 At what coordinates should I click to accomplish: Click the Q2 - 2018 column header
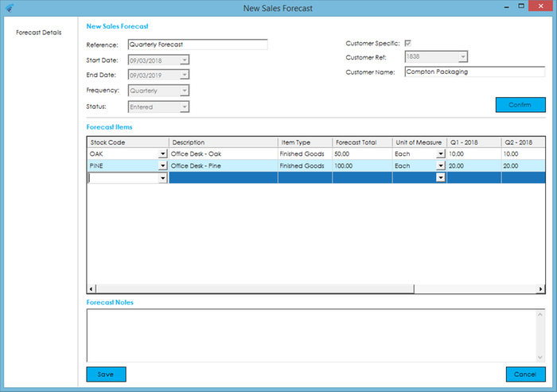pyautogui.click(x=524, y=142)
